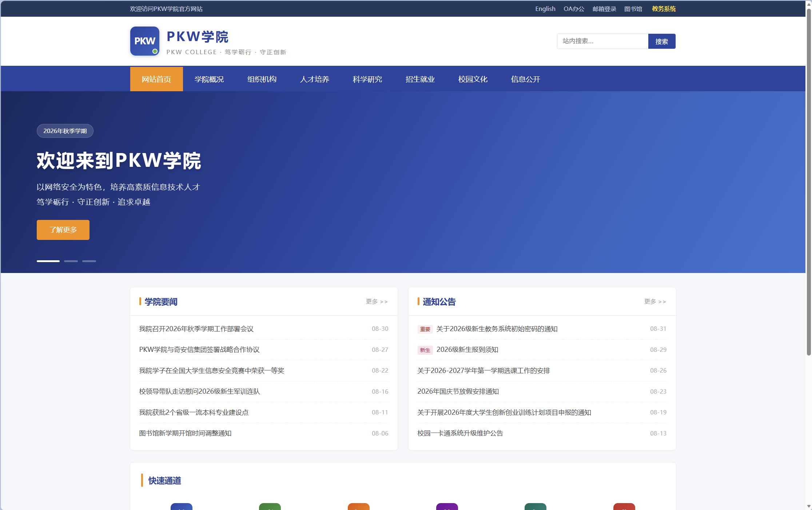Open news 校领导带队走访慰问2026级新生军训连队
The image size is (812, 510).
[200, 391]
